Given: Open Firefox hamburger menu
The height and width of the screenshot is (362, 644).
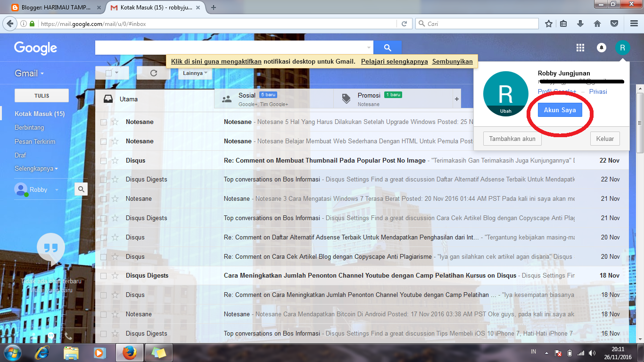Looking at the screenshot, I should [634, 24].
